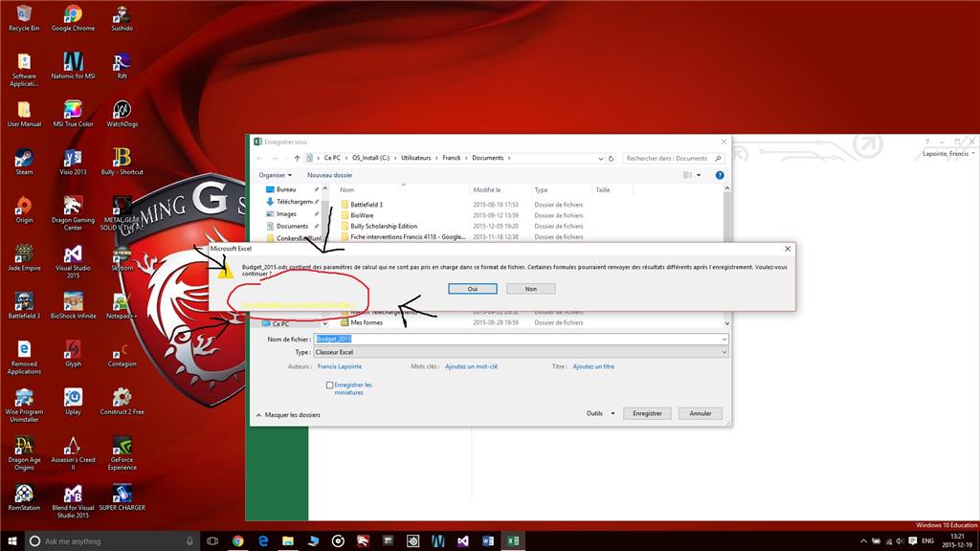
Task: Click Utilisateurs breadcrumb segment
Action: click(x=415, y=158)
